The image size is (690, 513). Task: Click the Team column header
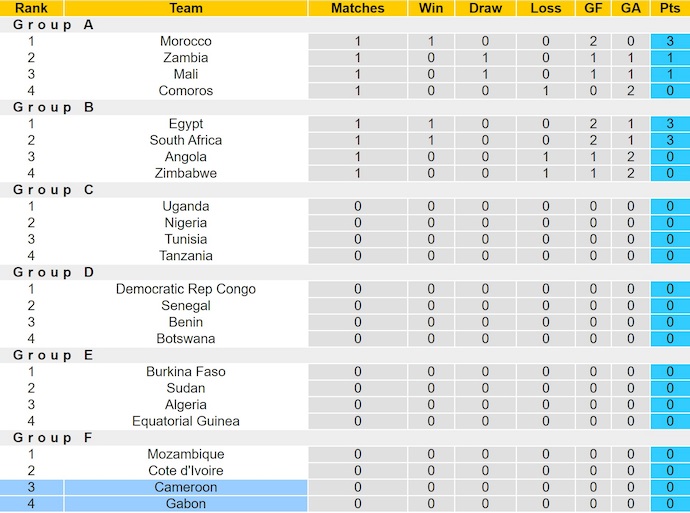tap(186, 8)
